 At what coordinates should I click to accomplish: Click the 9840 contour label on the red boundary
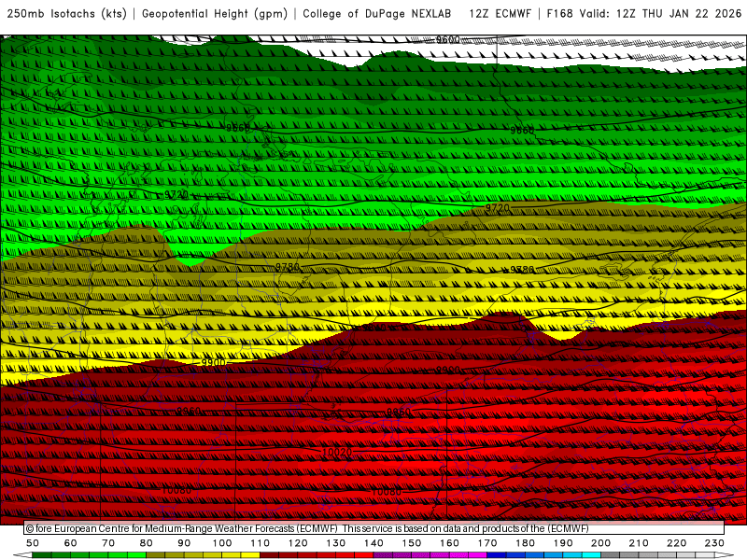coord(375,328)
